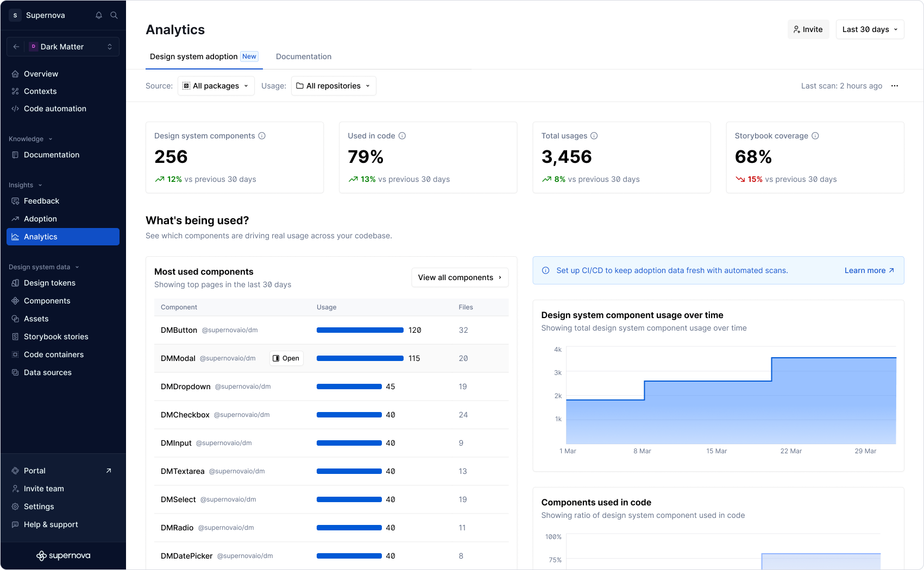Click the Data sources icon
This screenshot has height=570, width=924.
tap(15, 372)
